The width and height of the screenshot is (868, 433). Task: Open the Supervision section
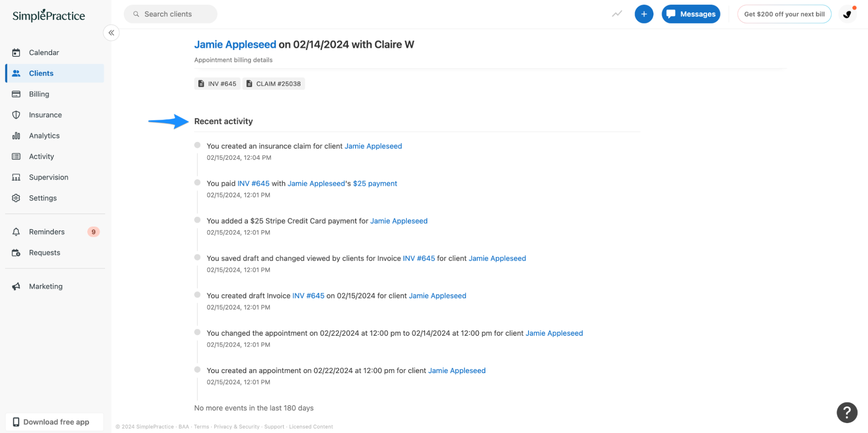48,177
